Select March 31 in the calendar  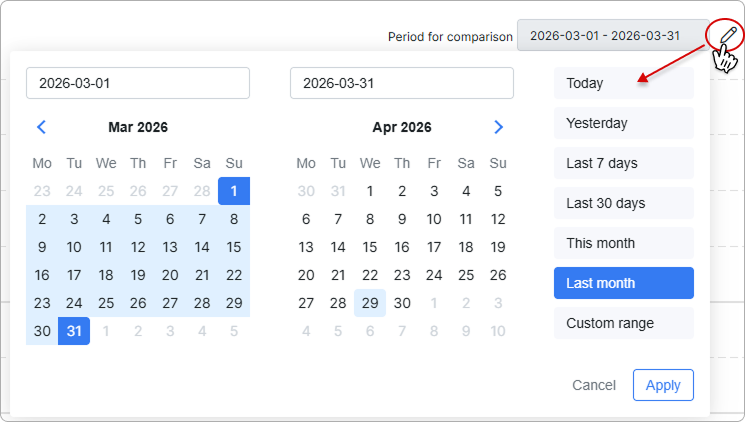click(x=74, y=331)
